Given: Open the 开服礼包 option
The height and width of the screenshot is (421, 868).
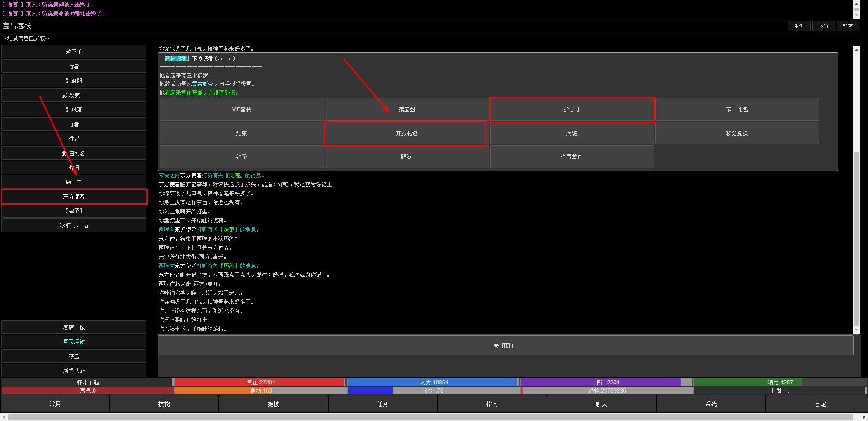Looking at the screenshot, I should pyautogui.click(x=406, y=133).
